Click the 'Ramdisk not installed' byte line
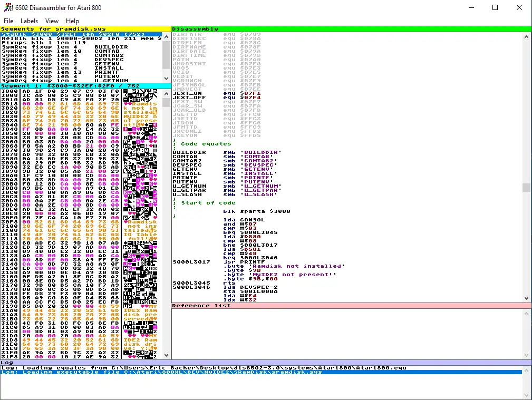This screenshot has height=400, width=532. (284, 266)
